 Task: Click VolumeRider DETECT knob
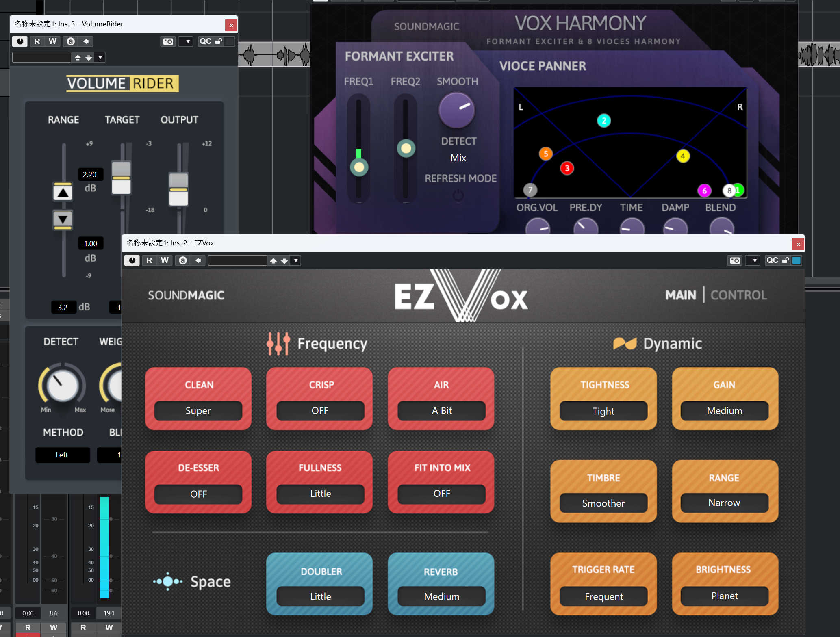[x=63, y=386]
